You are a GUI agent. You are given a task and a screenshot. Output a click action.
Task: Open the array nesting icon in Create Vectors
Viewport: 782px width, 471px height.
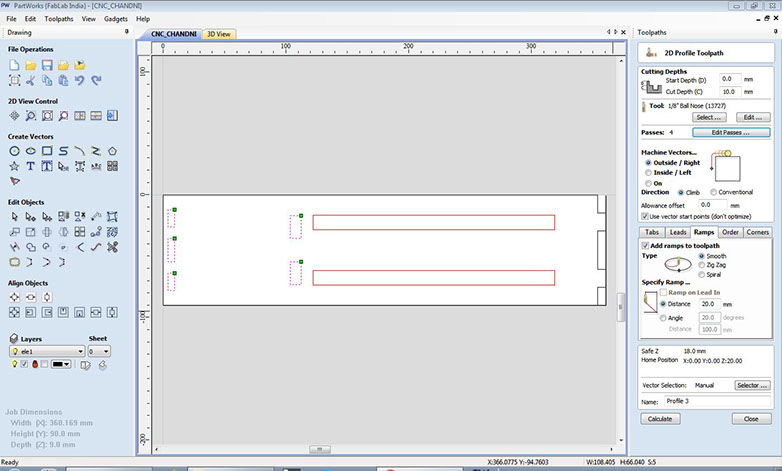point(113,166)
